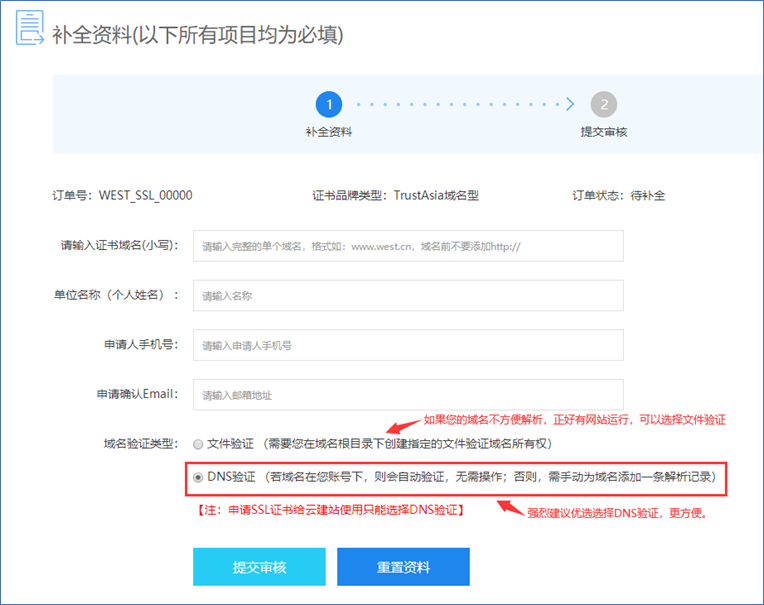
Task: Click into the 单位名称 name field
Action: [x=408, y=296]
